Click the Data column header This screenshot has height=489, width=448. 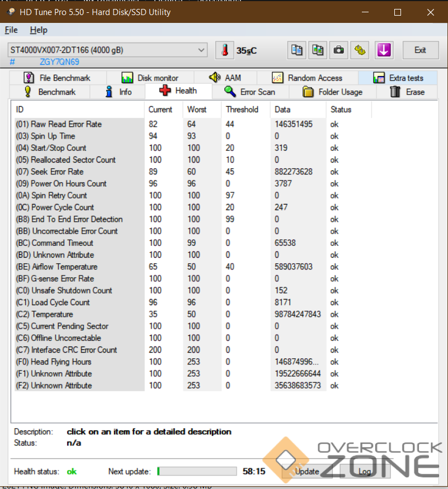[x=298, y=110]
